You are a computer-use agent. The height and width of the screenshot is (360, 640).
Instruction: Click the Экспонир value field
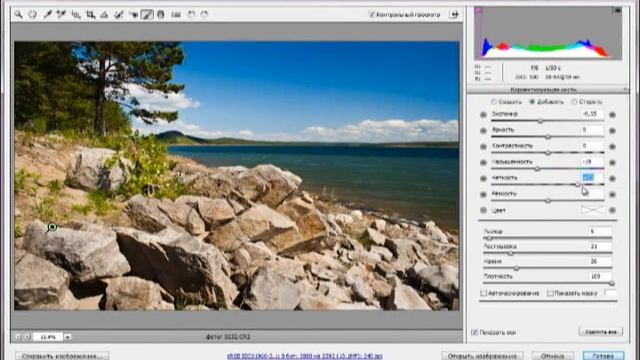coord(592,114)
